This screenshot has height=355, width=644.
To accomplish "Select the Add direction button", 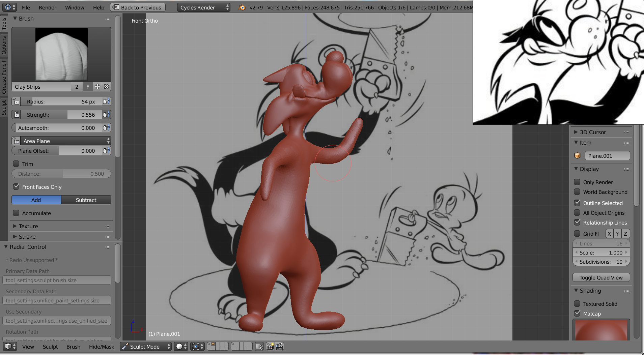I will click(x=36, y=200).
